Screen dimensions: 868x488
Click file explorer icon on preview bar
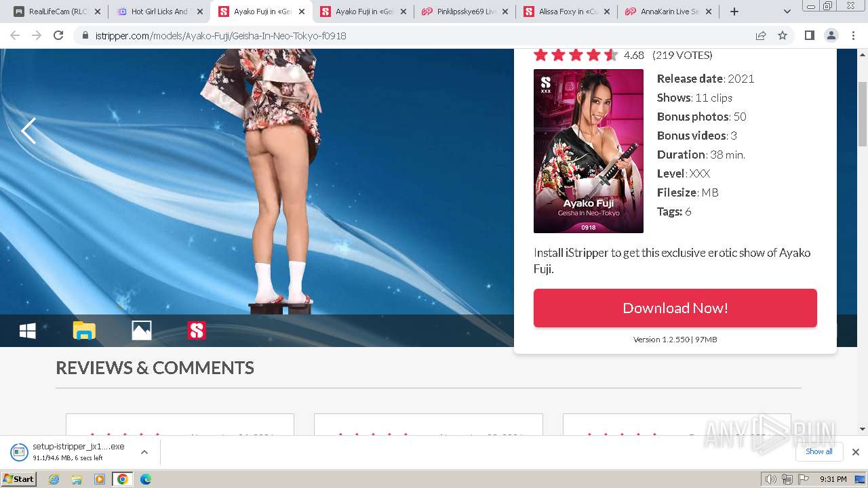coord(84,331)
